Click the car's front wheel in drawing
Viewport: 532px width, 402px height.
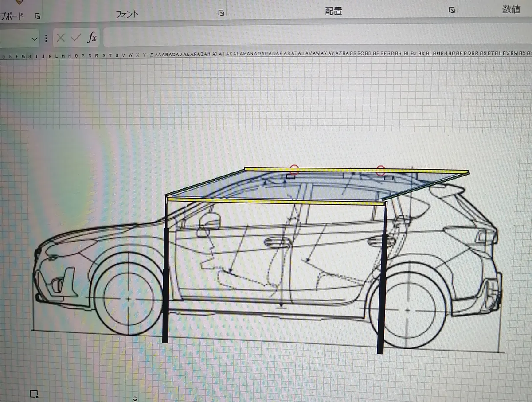click(128, 299)
